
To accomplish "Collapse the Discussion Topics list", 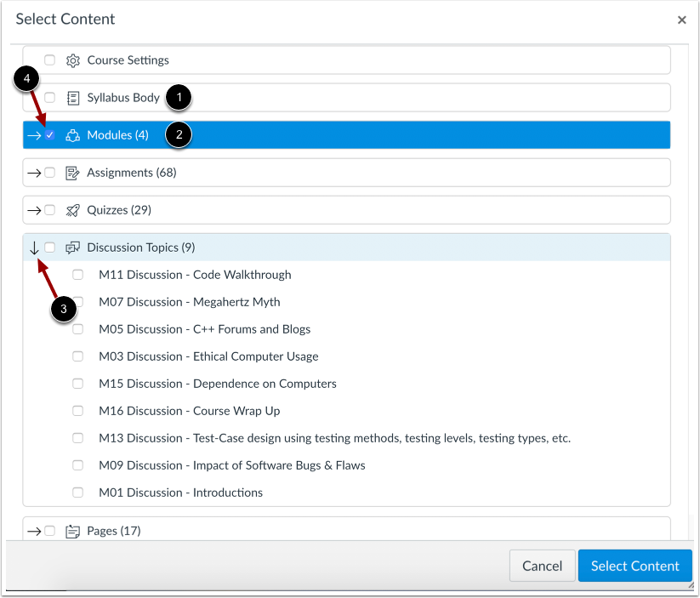I will pyautogui.click(x=35, y=247).
